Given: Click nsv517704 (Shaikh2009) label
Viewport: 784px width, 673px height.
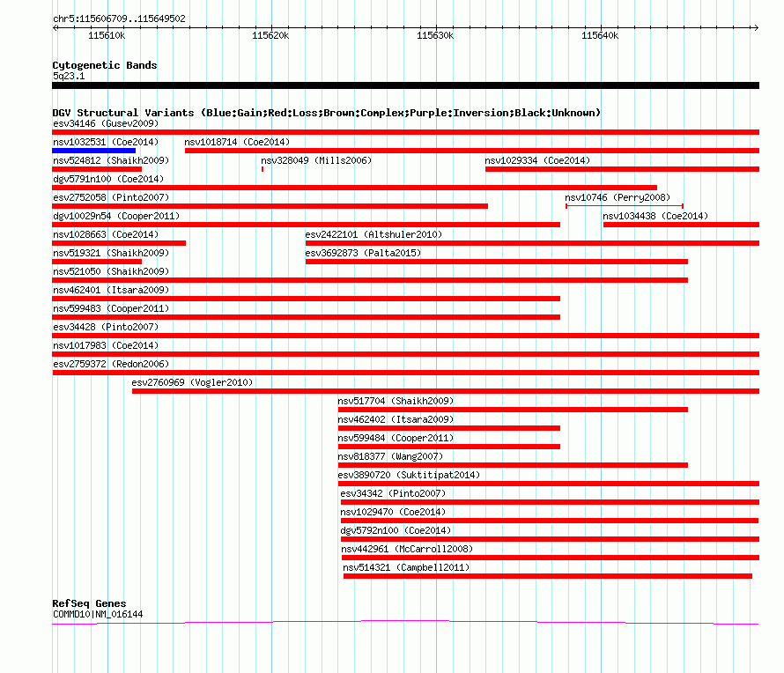Looking at the screenshot, I should (x=396, y=401).
